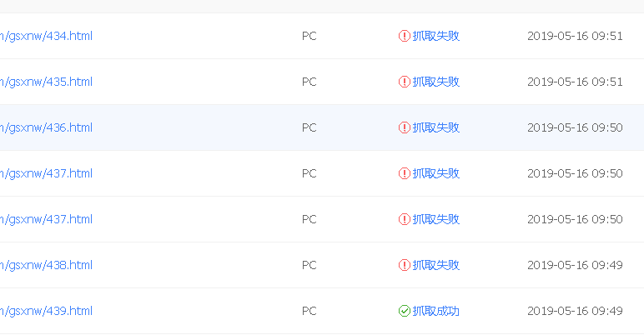
Task: View 抓取失败 details for 434.html
Action: tap(435, 36)
